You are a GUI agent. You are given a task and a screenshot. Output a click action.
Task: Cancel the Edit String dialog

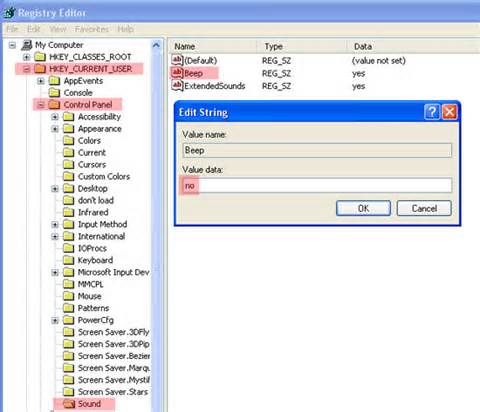click(424, 208)
